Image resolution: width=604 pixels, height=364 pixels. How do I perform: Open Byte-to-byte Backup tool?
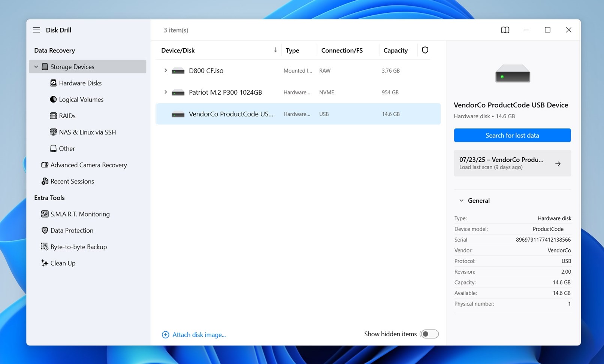[79, 247]
